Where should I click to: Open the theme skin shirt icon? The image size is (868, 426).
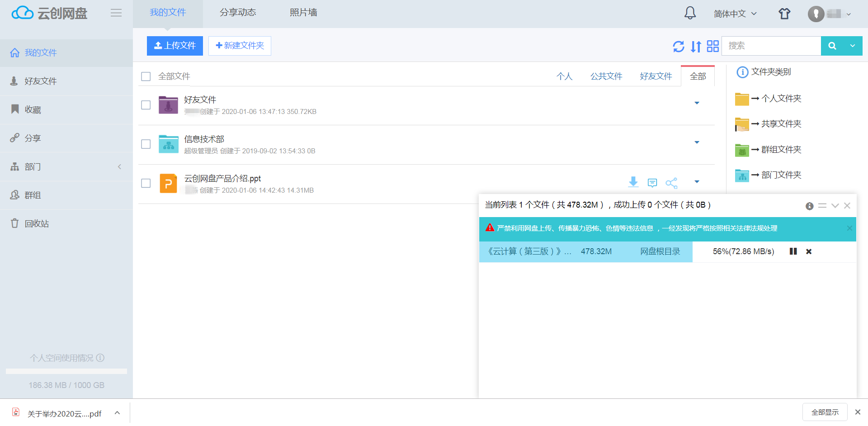784,14
